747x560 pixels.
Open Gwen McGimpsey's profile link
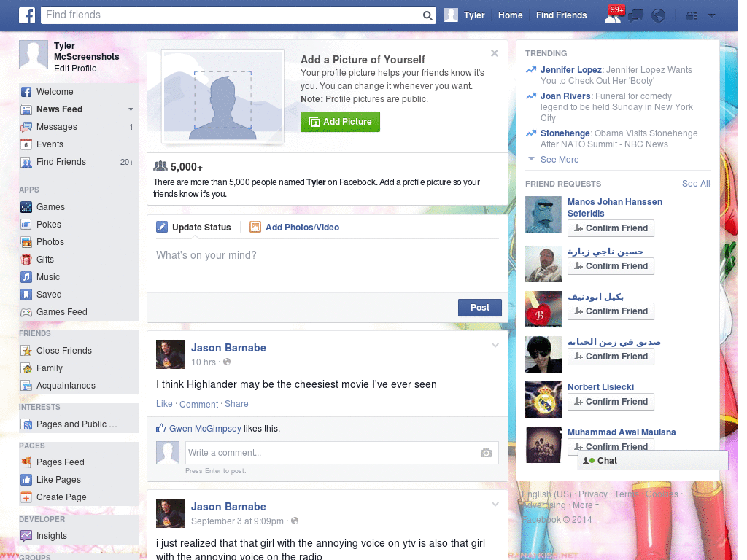pos(205,429)
